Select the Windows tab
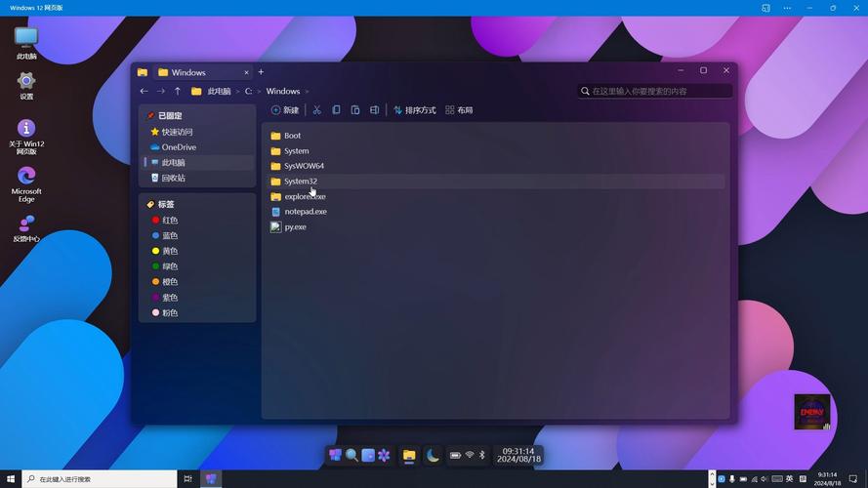The height and width of the screenshot is (488, 868). pos(202,72)
